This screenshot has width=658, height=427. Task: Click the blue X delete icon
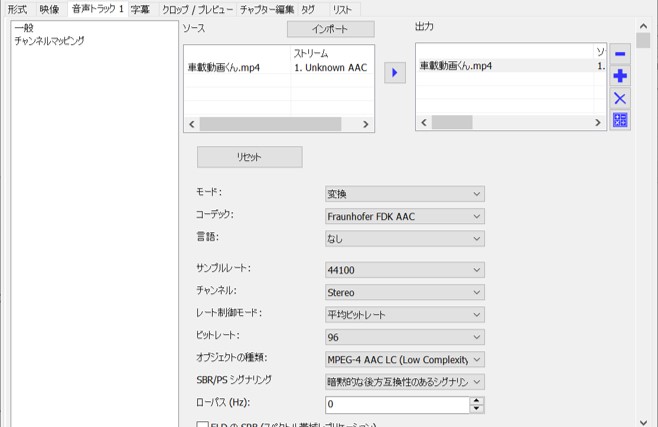coord(620,99)
